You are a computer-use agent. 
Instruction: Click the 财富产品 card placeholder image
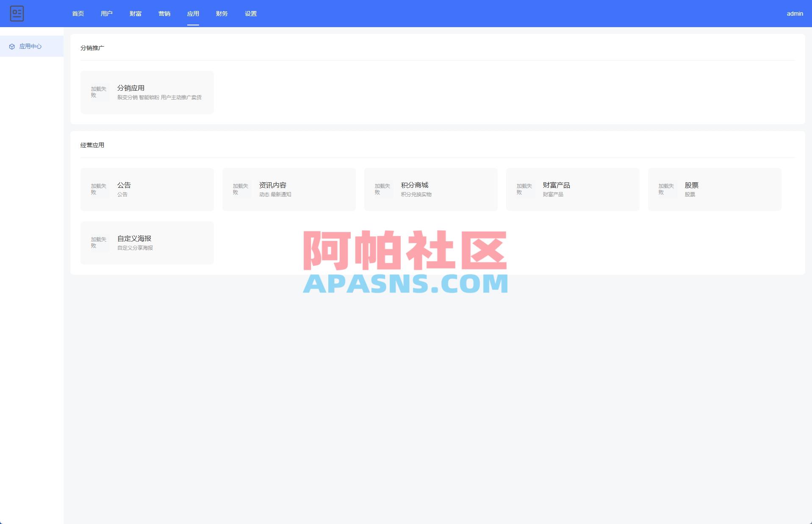(524, 189)
